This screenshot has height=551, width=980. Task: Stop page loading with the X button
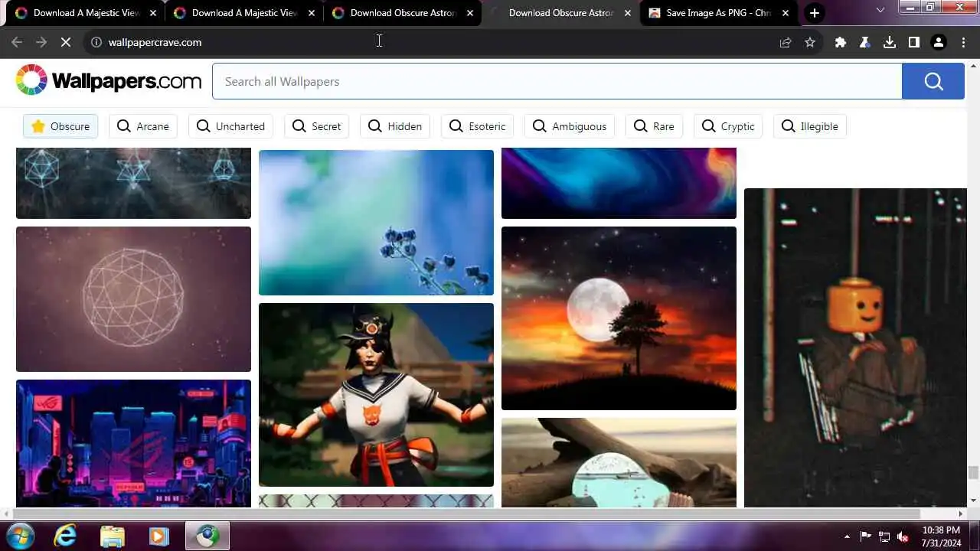(x=66, y=42)
